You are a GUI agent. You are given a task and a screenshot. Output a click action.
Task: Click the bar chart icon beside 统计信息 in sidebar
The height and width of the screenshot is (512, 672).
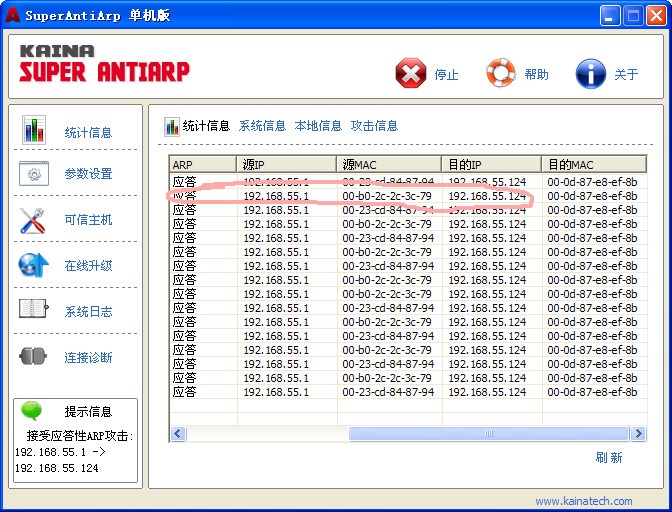pos(34,130)
